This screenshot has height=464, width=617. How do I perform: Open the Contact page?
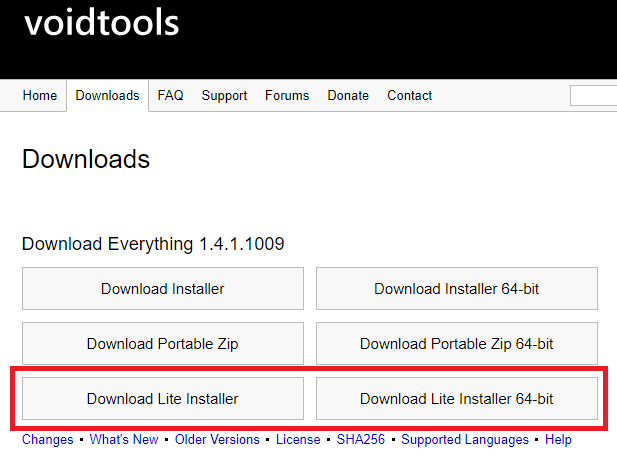[x=410, y=95]
